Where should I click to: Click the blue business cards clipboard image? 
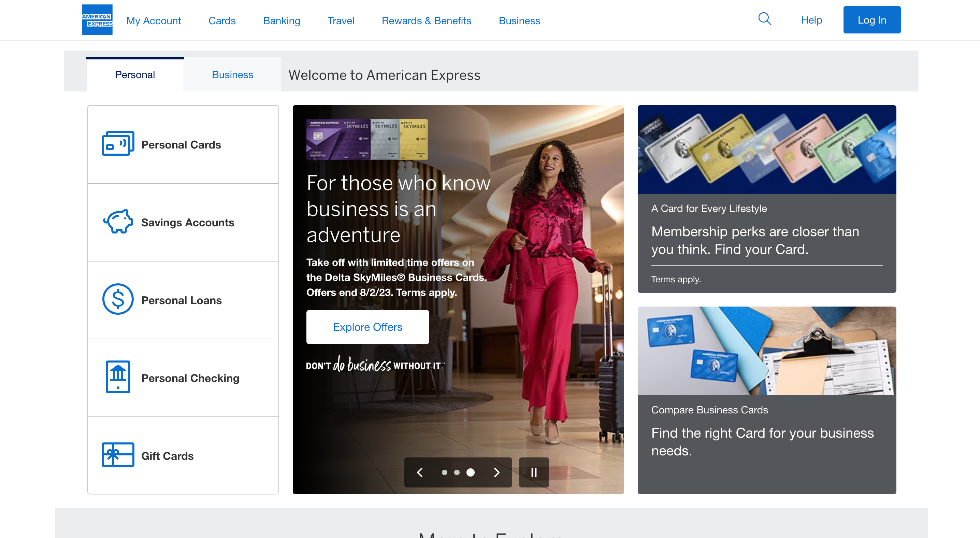click(767, 351)
